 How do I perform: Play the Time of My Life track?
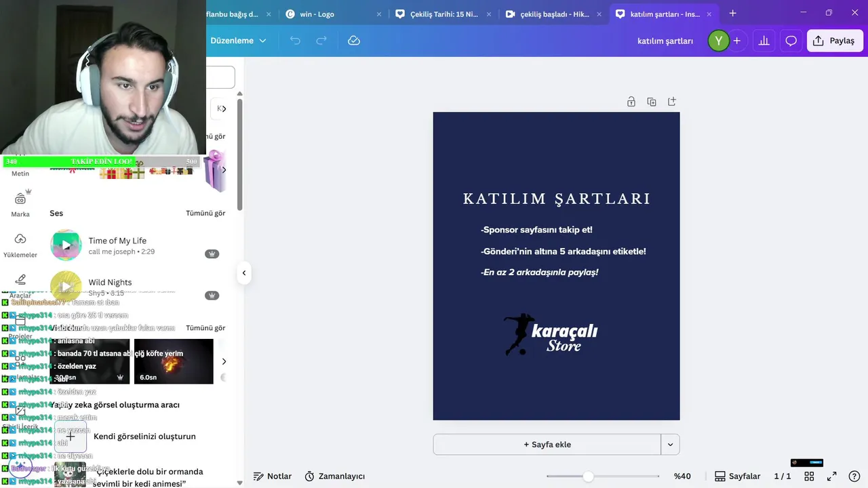[x=66, y=245]
